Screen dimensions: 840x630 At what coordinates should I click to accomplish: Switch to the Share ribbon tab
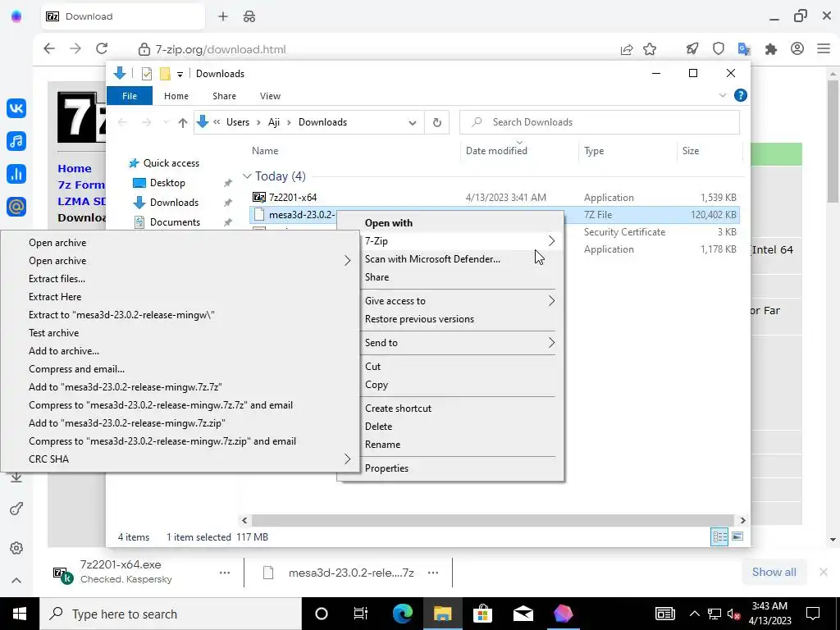[x=224, y=96]
